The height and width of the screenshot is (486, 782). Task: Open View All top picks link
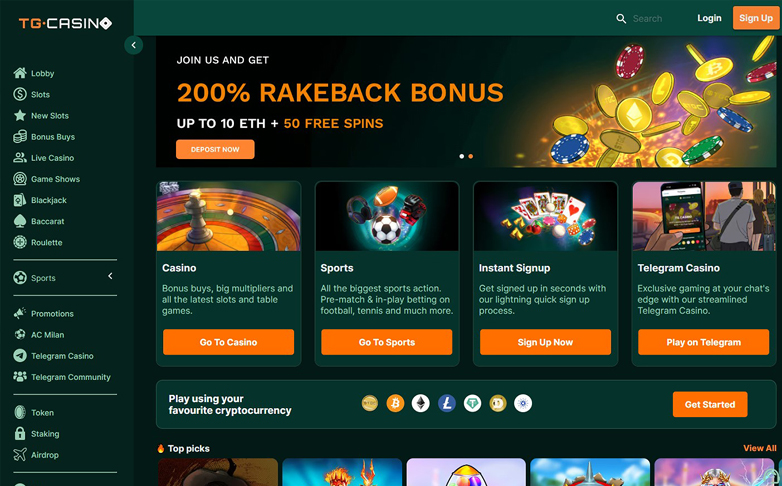click(760, 448)
